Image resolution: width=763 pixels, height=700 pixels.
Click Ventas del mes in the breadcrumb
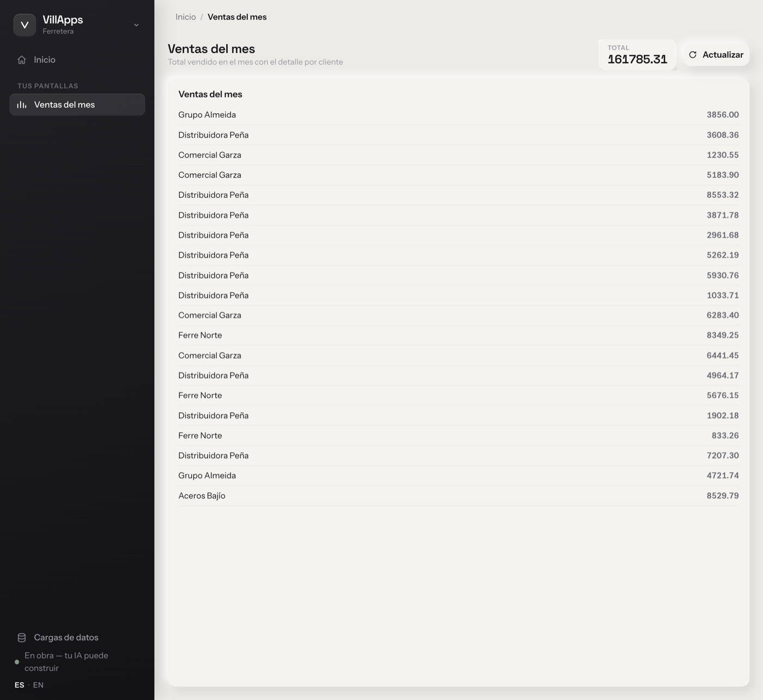pyautogui.click(x=237, y=17)
